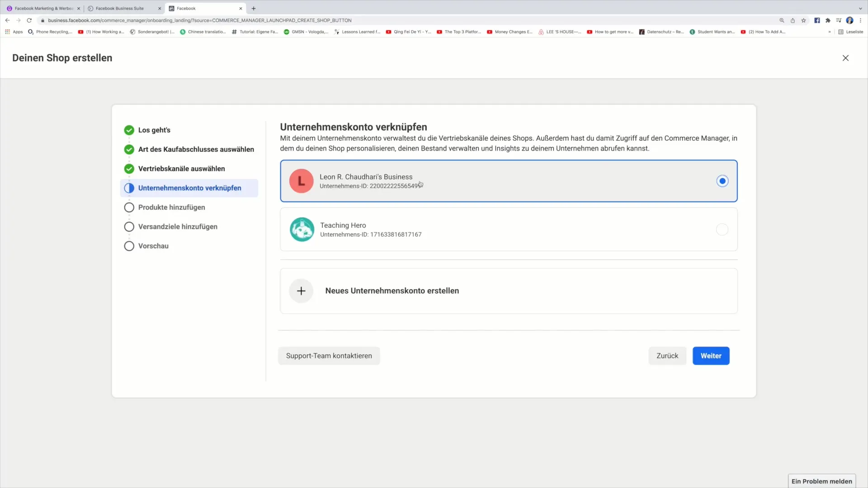The width and height of the screenshot is (868, 488).
Task: Click the Teaching Hero profile icon
Action: (x=301, y=230)
